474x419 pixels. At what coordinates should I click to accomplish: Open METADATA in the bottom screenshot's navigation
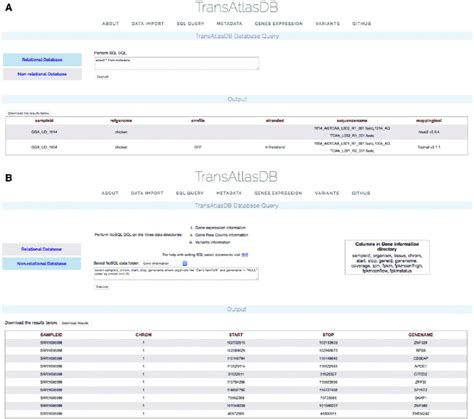(x=229, y=193)
